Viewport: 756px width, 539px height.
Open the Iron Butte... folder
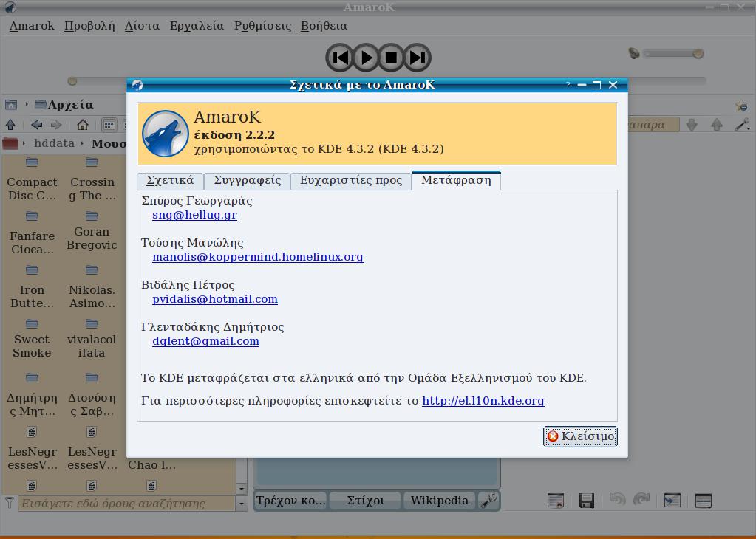(32, 288)
